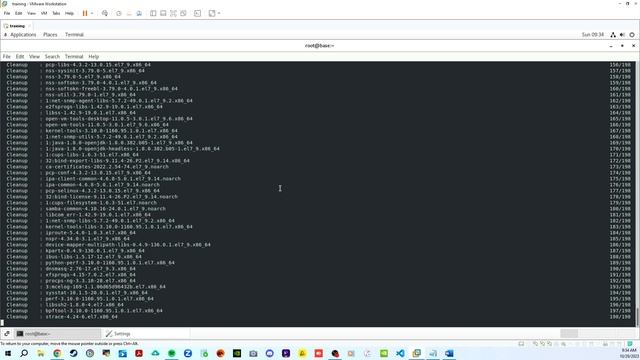Open the Windows Start menu
The height and width of the screenshot is (360, 640).
[x=8, y=353]
